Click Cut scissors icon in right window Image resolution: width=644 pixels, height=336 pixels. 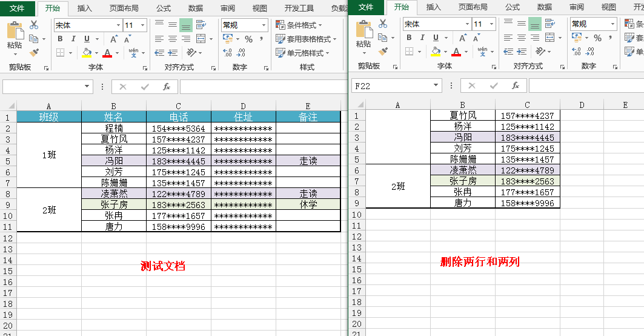coord(383,24)
